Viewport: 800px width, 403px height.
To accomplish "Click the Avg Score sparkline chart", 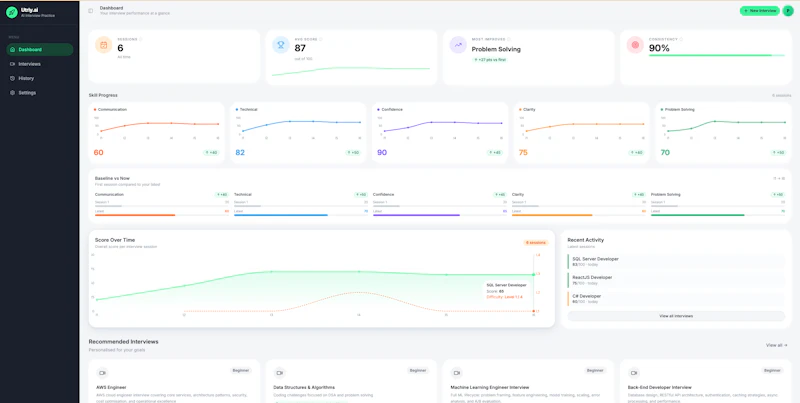I will 351,70.
